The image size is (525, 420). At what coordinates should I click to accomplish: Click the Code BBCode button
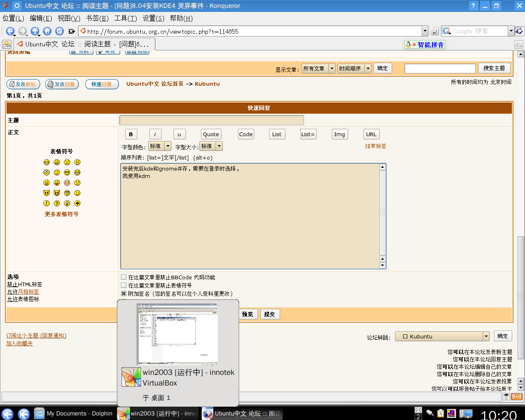pyautogui.click(x=246, y=135)
